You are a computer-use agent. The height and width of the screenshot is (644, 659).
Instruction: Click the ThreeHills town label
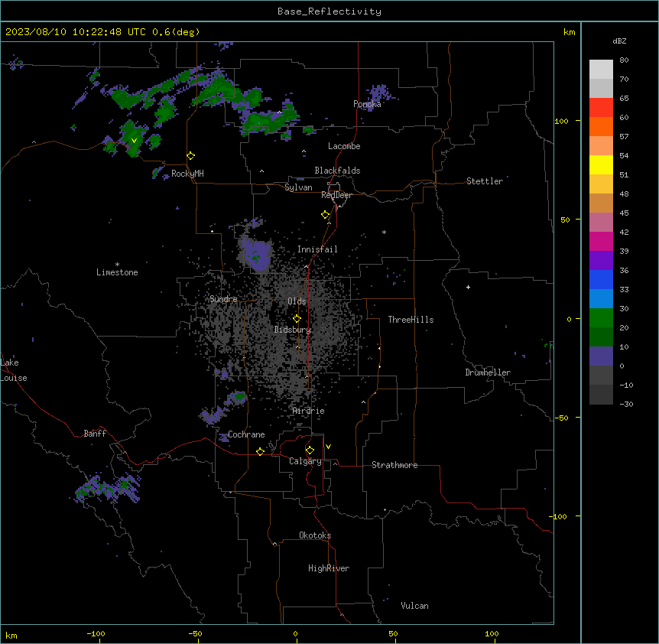point(411,320)
